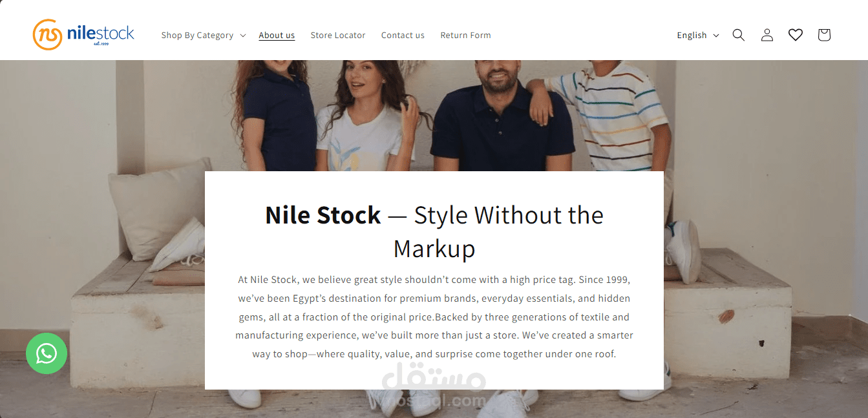Click the nilestock wordmark text

(x=101, y=34)
